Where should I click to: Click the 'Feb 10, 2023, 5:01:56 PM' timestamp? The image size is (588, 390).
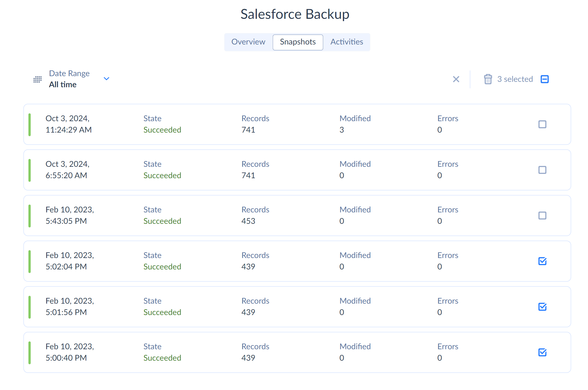point(70,306)
